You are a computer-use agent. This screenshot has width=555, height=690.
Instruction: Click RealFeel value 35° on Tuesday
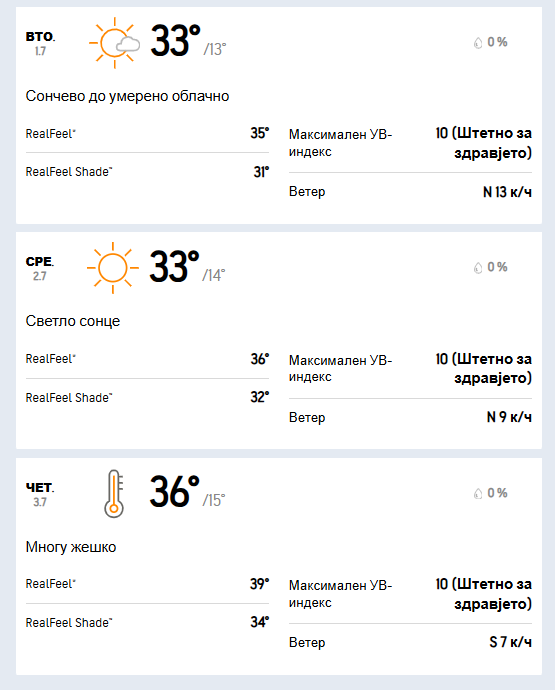260,133
